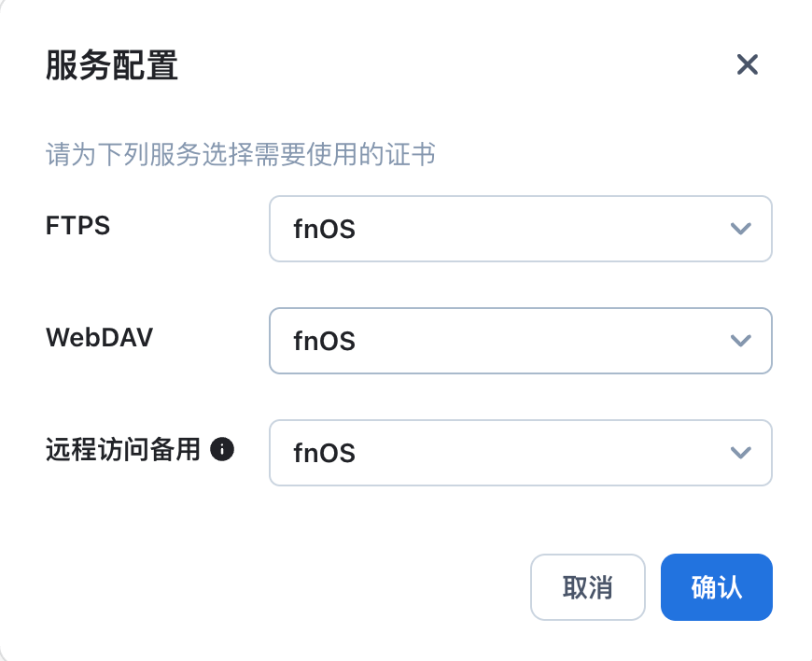Click the 确认 button to confirm
This screenshot has width=812, height=661.
point(716,587)
